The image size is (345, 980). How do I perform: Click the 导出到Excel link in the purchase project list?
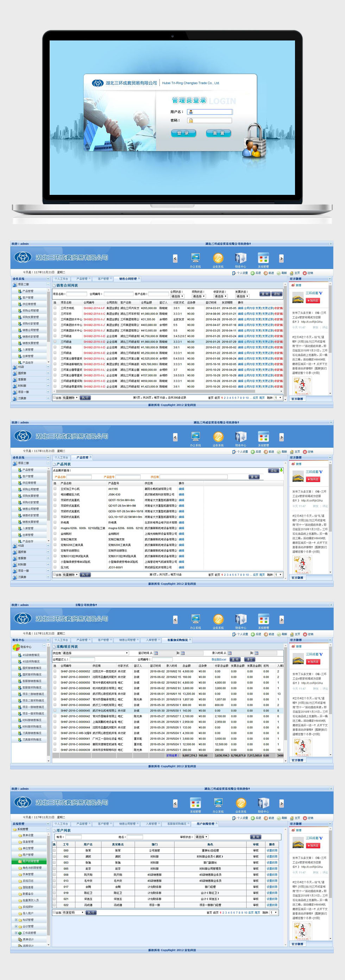(x=219, y=659)
